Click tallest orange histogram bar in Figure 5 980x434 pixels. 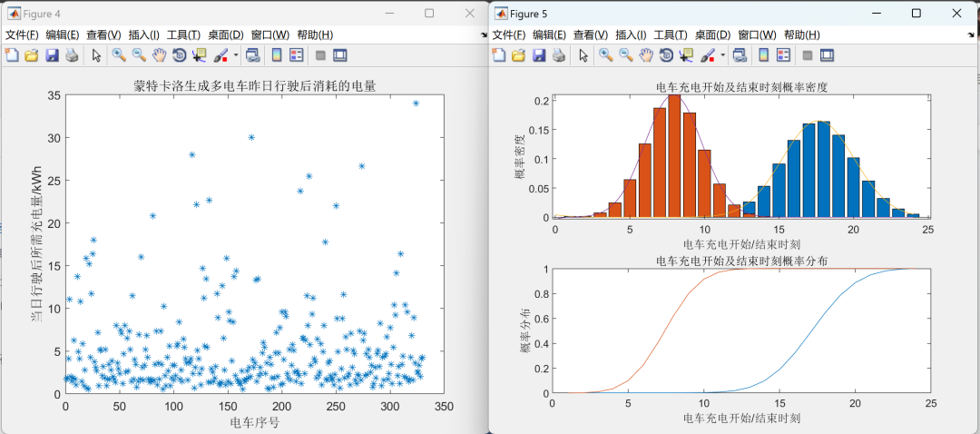pyautogui.click(x=673, y=156)
